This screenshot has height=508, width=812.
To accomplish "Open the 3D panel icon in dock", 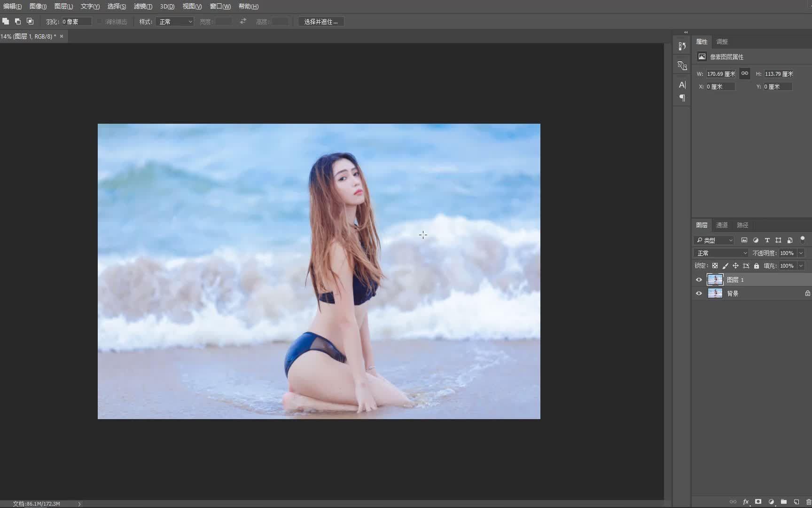I will coord(682,65).
